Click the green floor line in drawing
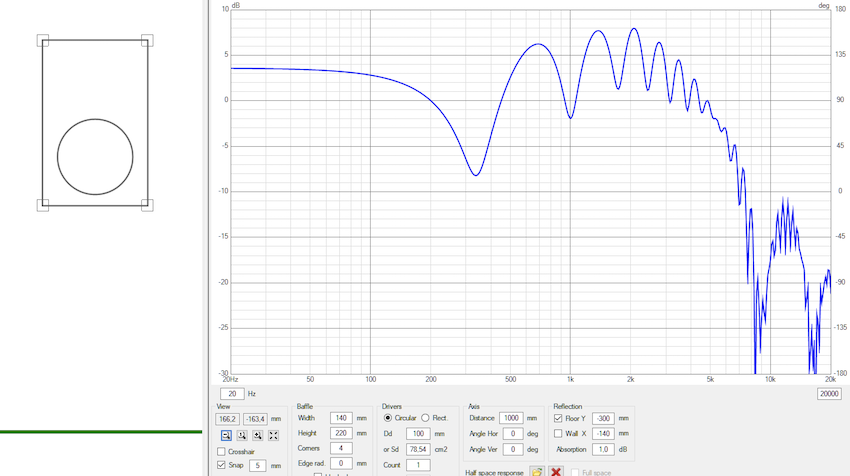 pos(101,432)
